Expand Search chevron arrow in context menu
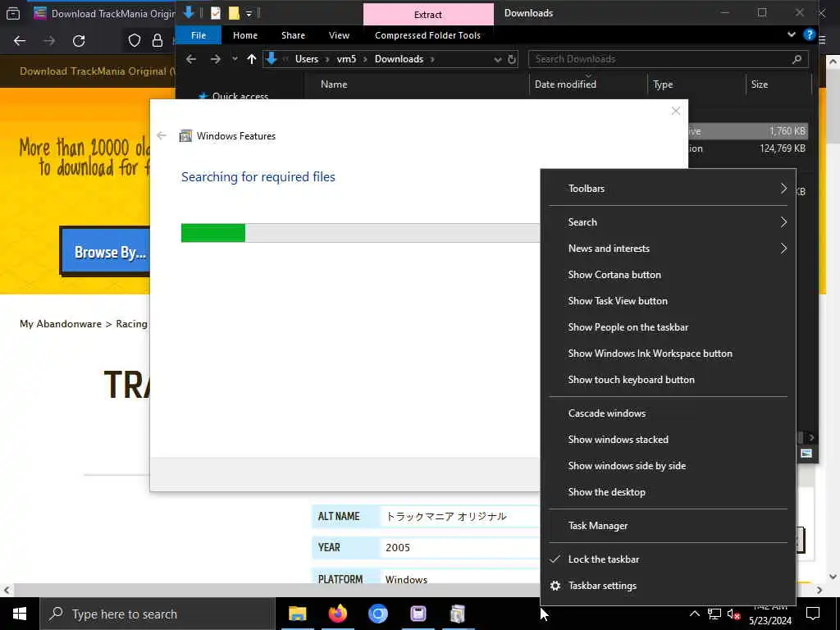This screenshot has width=840, height=630. (783, 221)
